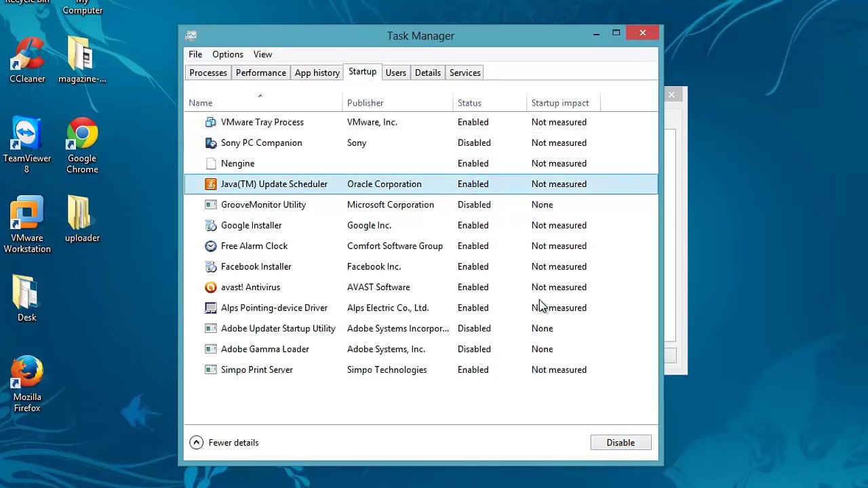This screenshot has width=868, height=488.
Task: Click the Java Update Scheduler icon
Action: [x=211, y=184]
